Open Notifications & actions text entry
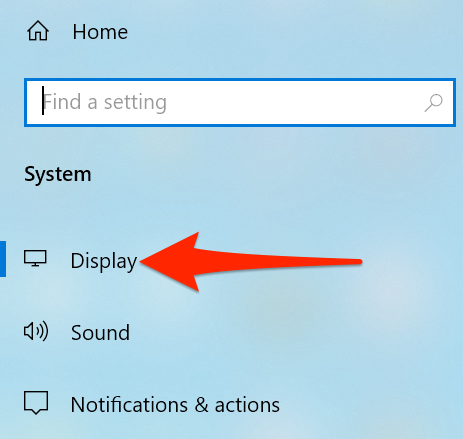This screenshot has width=463, height=439. click(x=175, y=405)
